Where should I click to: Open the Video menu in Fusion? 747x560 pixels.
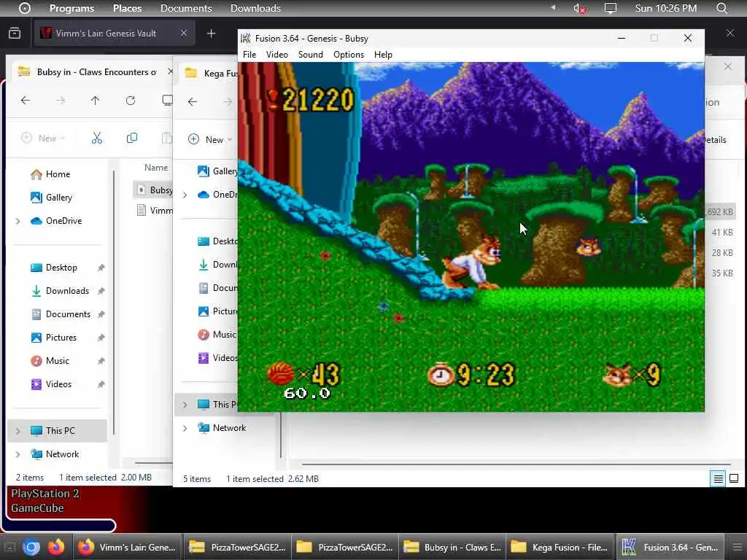click(x=276, y=54)
